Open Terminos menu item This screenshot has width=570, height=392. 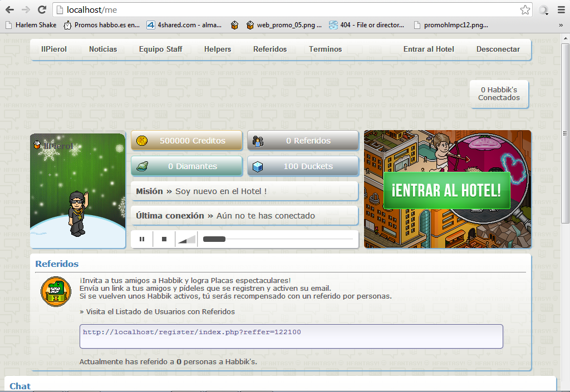coord(325,49)
